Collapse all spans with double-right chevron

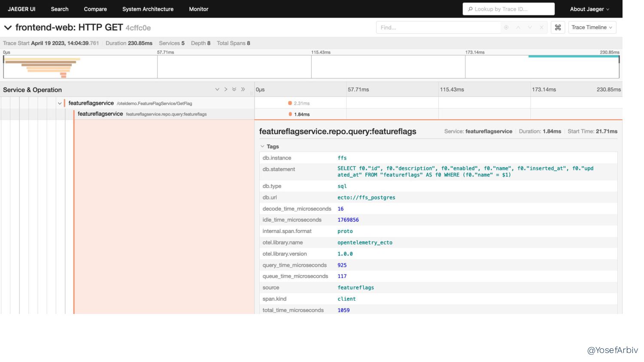243,90
